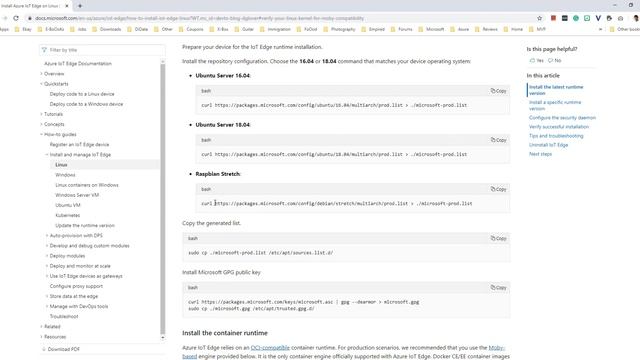
Task: Open the Windows Server VM item
Action: [x=77, y=195]
